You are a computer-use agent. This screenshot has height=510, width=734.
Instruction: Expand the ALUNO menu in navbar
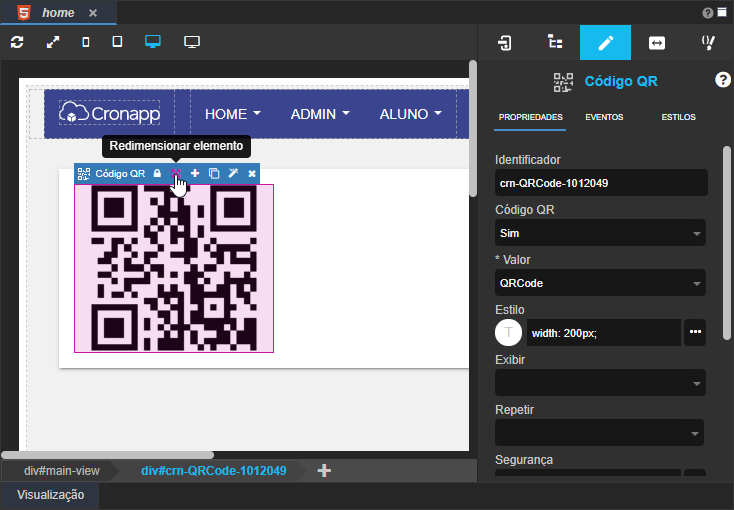pos(411,114)
